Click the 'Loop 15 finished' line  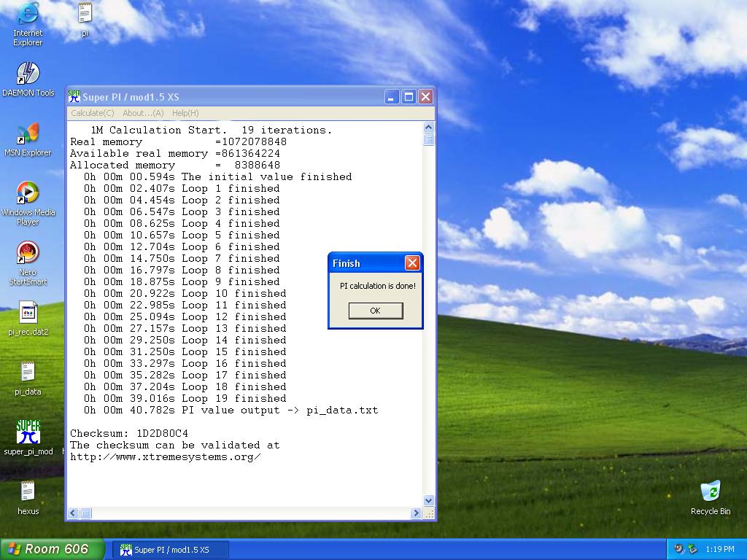pos(185,352)
